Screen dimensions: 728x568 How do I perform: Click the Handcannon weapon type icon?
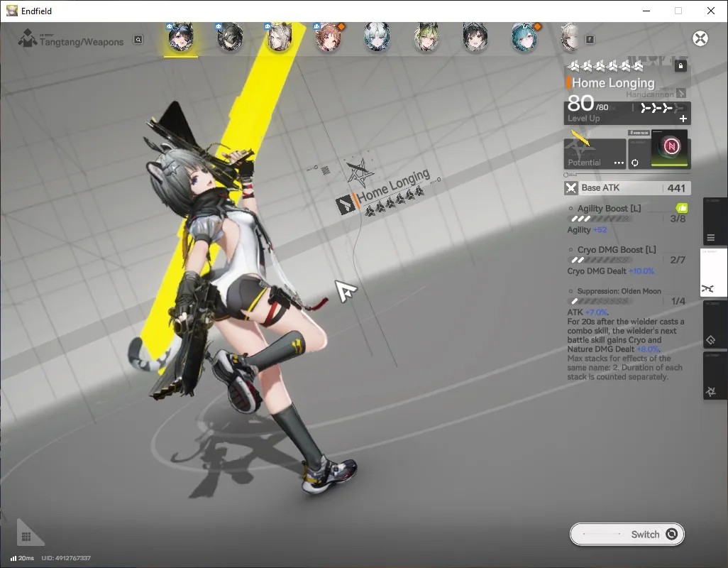coord(681,93)
